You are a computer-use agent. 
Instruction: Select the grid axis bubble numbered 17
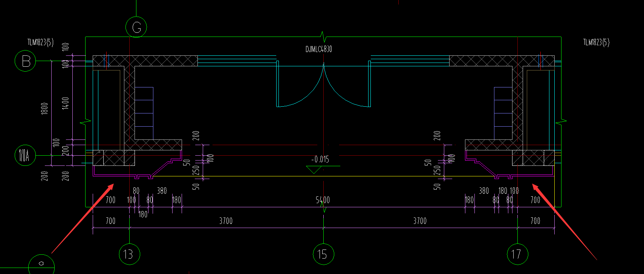pos(517,254)
